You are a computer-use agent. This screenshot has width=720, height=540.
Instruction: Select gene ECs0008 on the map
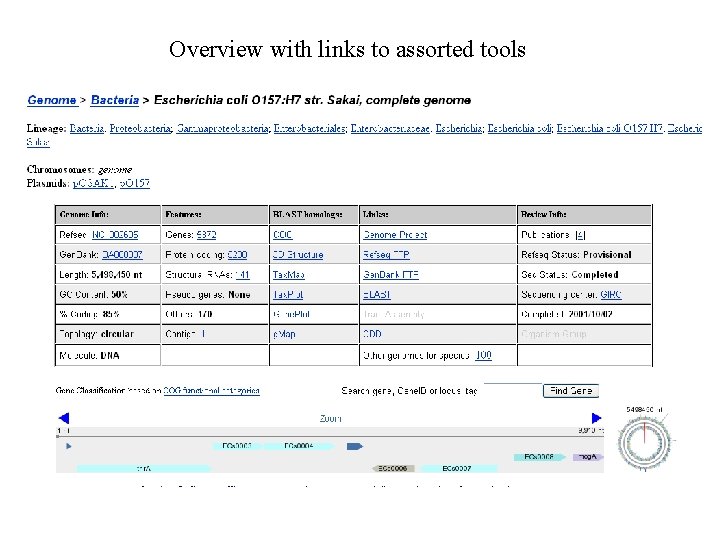coord(540,457)
